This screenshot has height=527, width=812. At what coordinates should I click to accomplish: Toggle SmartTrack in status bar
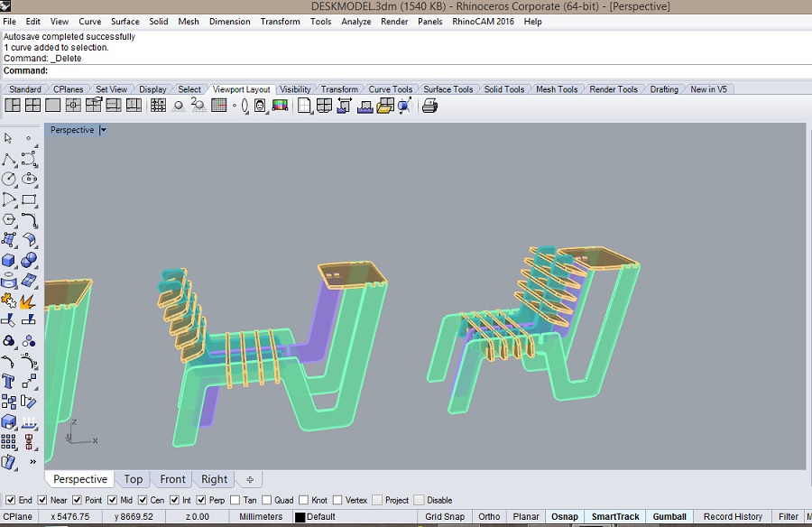(615, 517)
